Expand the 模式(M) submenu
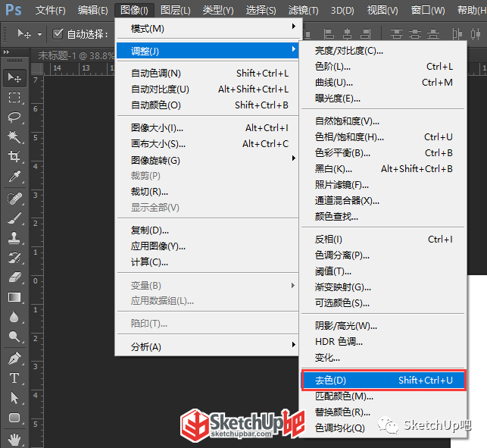The image size is (487, 448). tap(208, 29)
